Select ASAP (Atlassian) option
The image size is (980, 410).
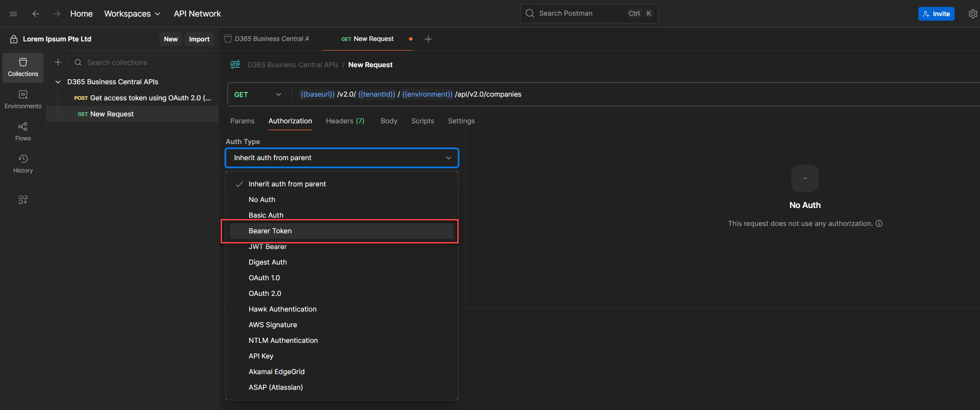[342, 387]
